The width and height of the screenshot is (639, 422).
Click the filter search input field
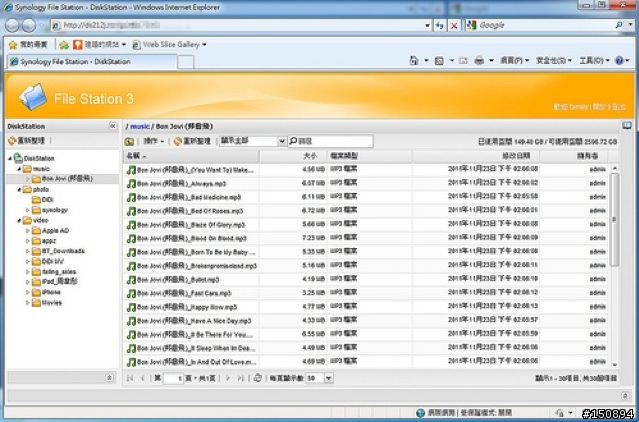(331, 141)
